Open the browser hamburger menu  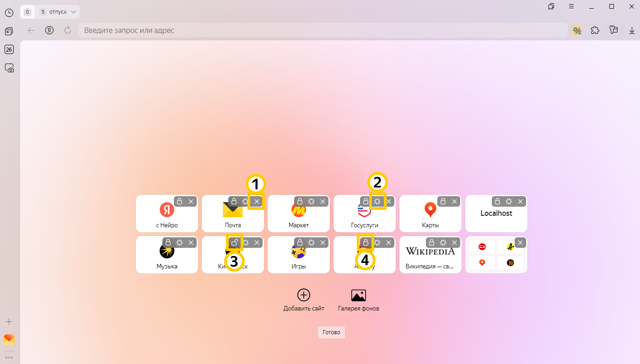[571, 6]
